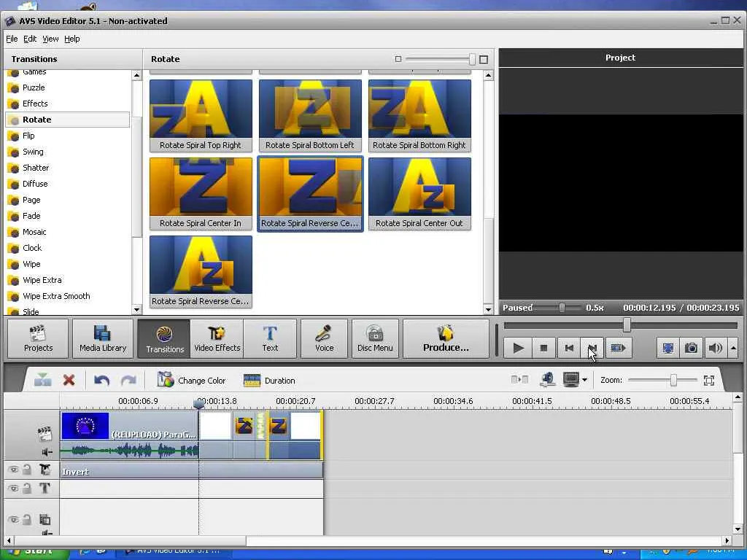Select the Page transition category

pyautogui.click(x=31, y=200)
